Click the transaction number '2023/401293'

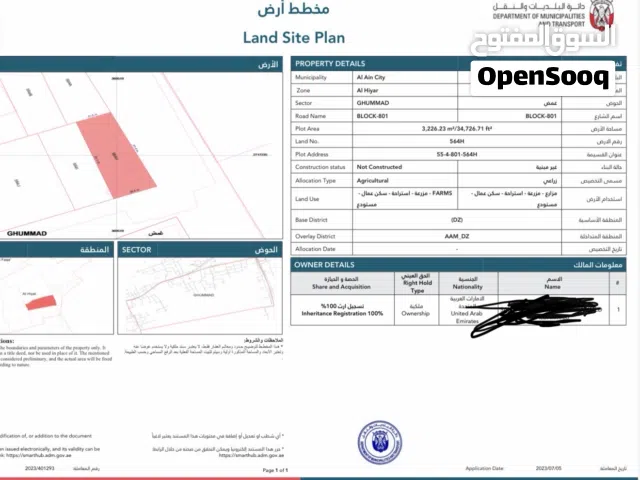click(x=40, y=468)
